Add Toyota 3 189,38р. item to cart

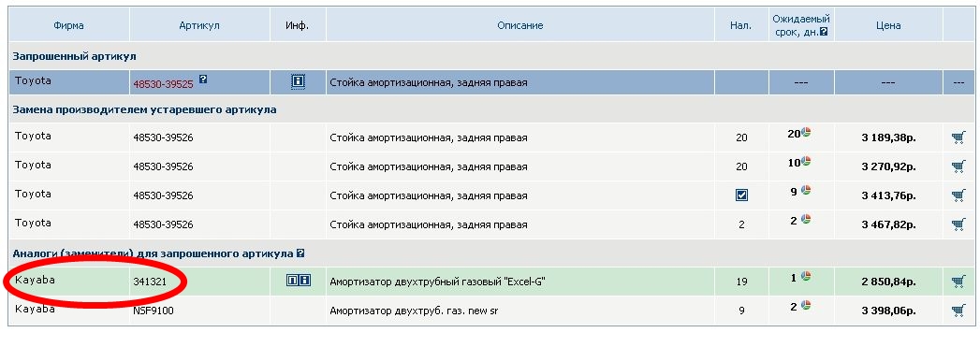(958, 137)
